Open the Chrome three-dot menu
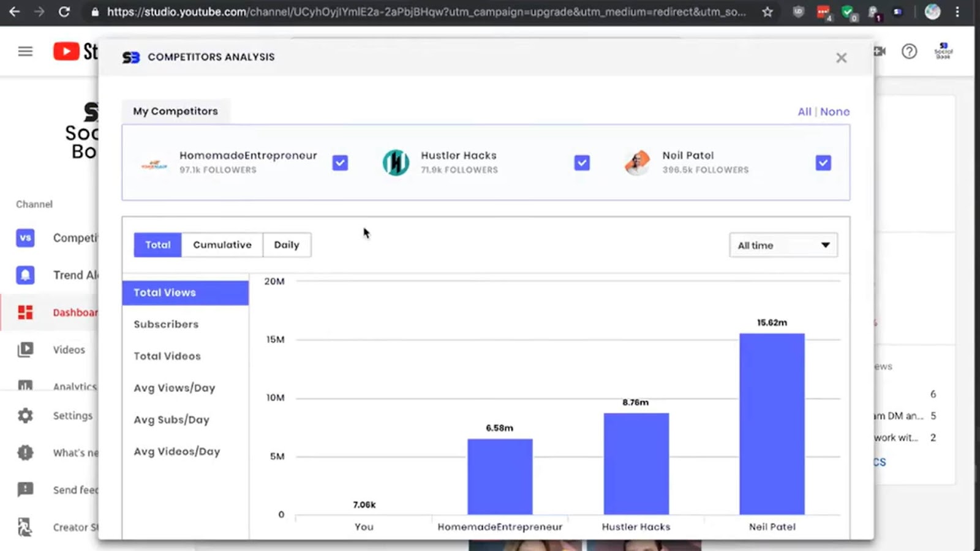 pyautogui.click(x=957, y=12)
